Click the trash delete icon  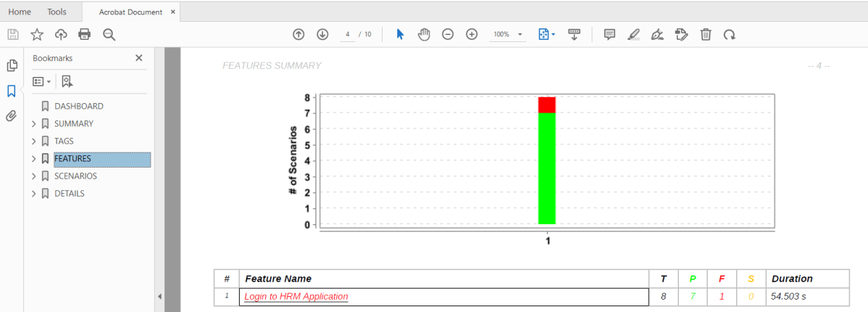click(706, 34)
